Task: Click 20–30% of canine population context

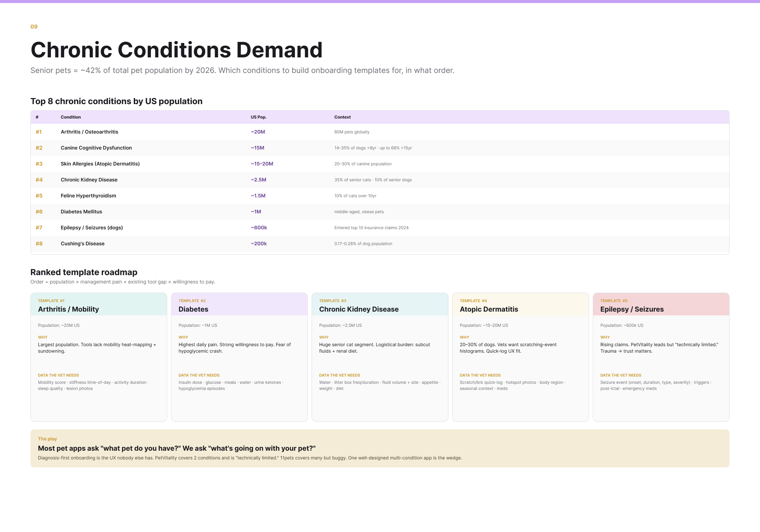Action: click(x=363, y=164)
